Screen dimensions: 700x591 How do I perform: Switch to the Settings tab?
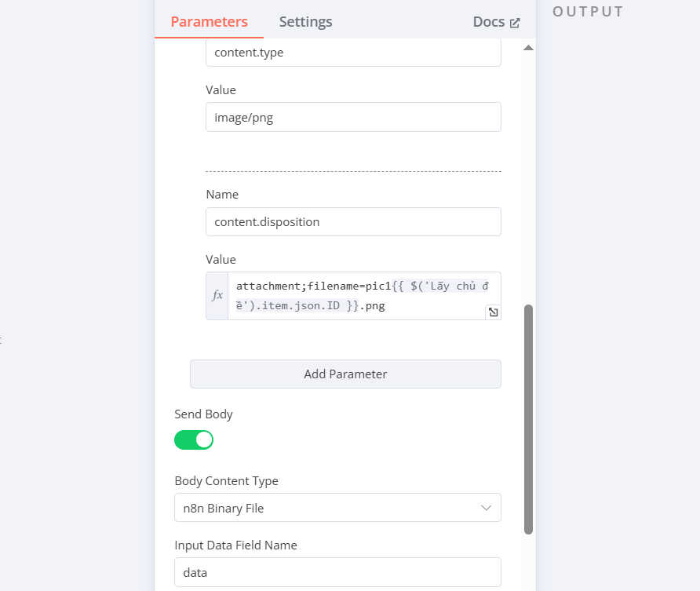[x=306, y=21]
